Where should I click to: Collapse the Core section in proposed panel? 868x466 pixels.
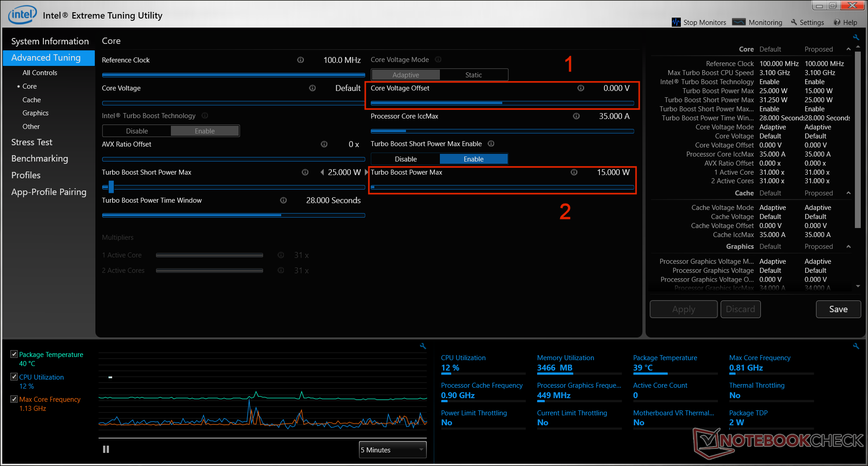[x=849, y=49]
